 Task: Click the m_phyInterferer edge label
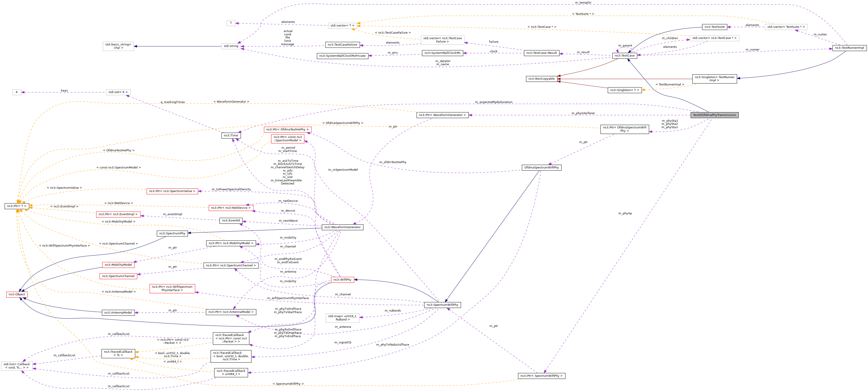coord(583,113)
